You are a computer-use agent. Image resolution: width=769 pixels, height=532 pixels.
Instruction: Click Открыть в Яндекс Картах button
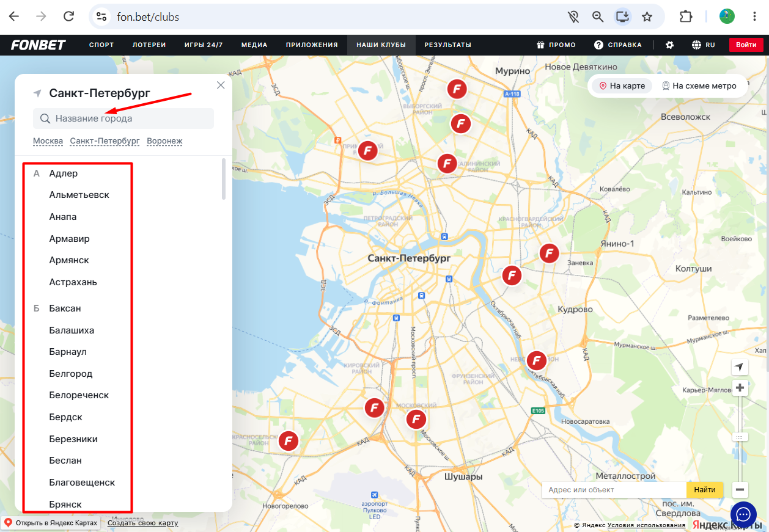point(51,523)
